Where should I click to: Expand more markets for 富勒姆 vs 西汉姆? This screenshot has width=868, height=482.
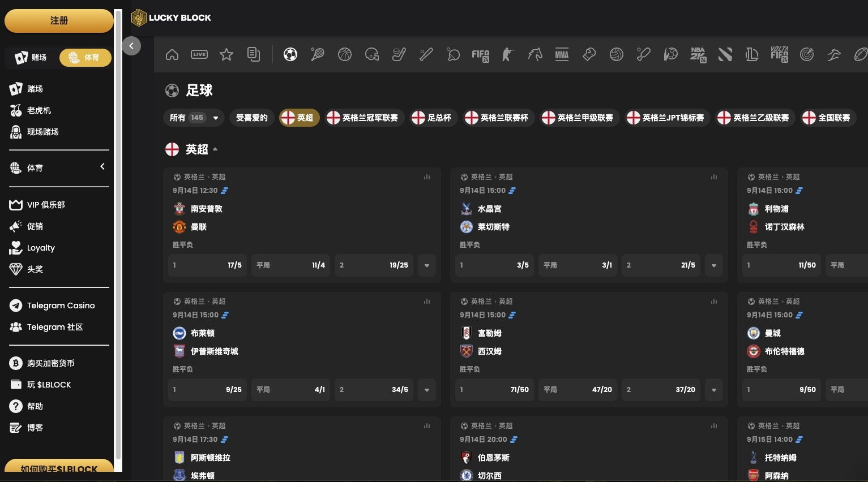coord(714,390)
